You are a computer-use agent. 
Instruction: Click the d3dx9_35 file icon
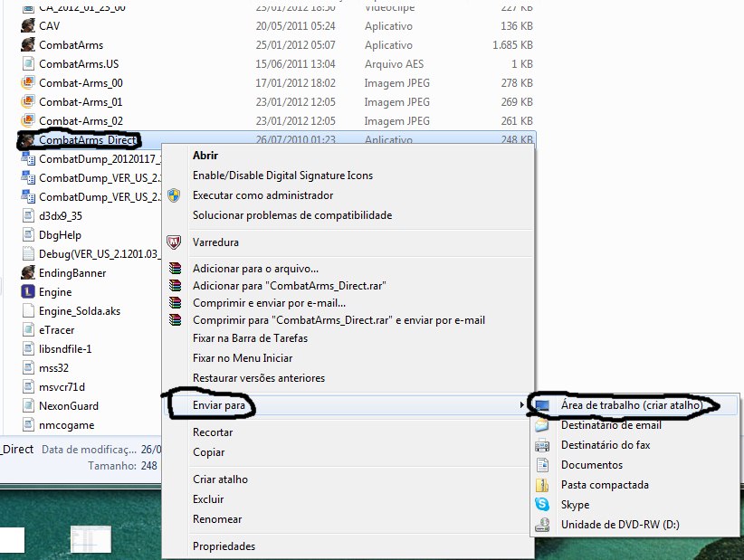coord(28,215)
